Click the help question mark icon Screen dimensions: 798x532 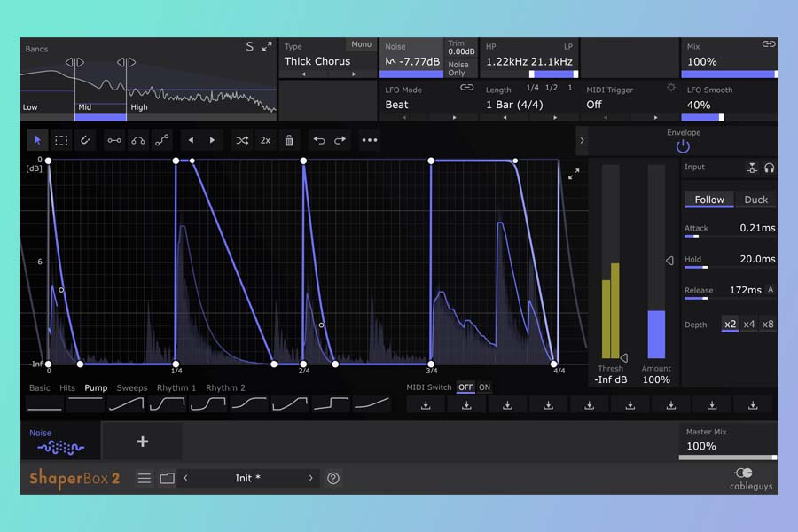tap(333, 478)
